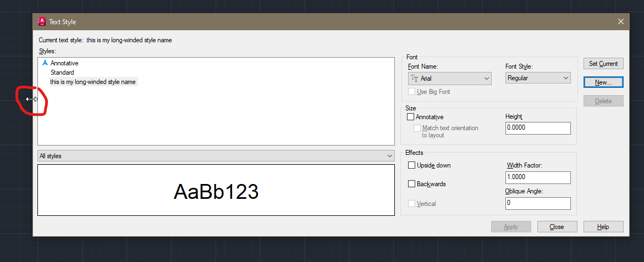Click the TrueType icon in the Font Name box
The height and width of the screenshot is (262, 644).
[x=415, y=79]
